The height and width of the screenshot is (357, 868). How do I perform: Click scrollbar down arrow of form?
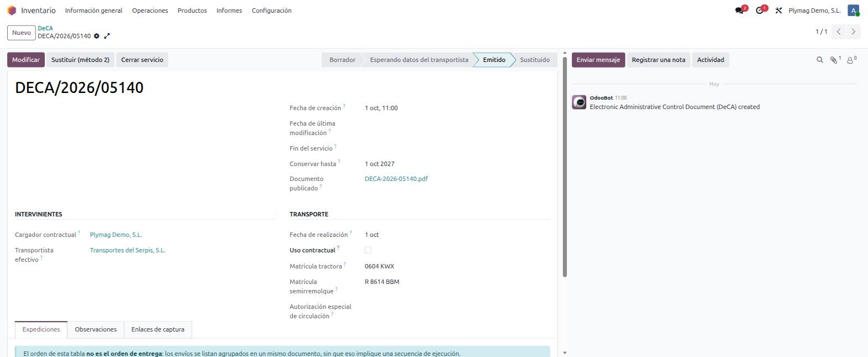tap(565, 353)
